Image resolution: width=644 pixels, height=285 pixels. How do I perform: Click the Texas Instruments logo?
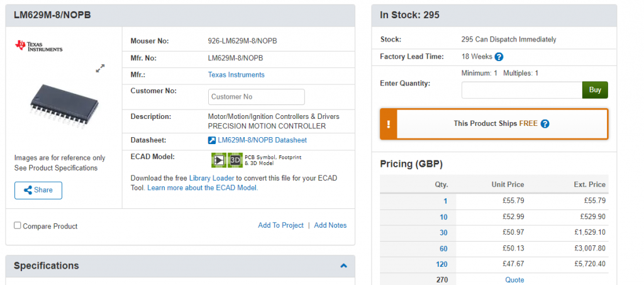coord(39,45)
